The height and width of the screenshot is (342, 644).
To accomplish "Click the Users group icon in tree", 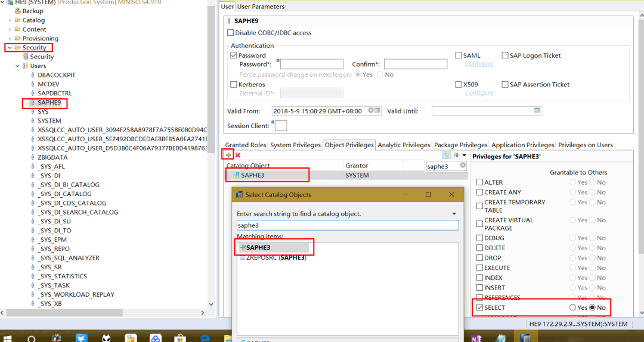I will [x=26, y=66].
